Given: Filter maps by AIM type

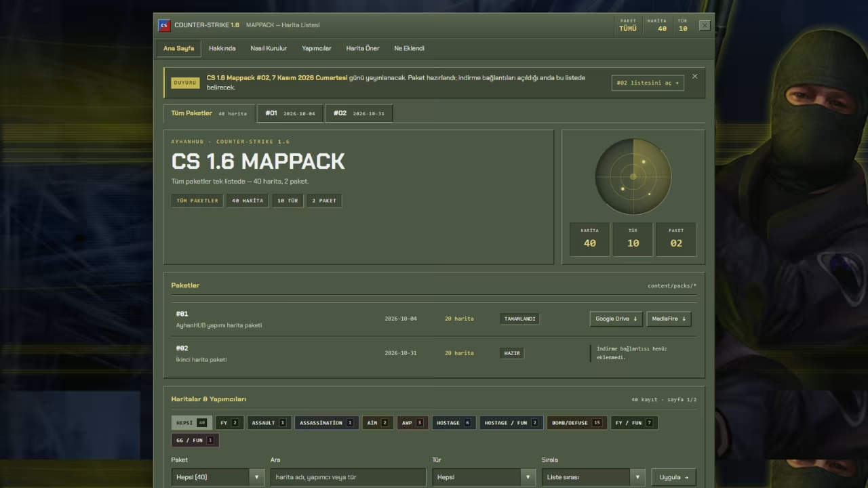Looking at the screenshot, I should point(378,422).
